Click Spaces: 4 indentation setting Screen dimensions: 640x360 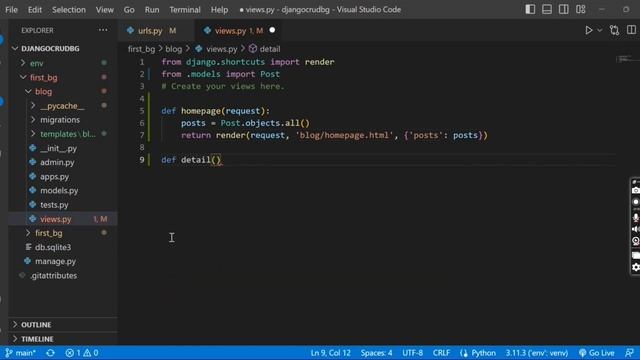376,353
